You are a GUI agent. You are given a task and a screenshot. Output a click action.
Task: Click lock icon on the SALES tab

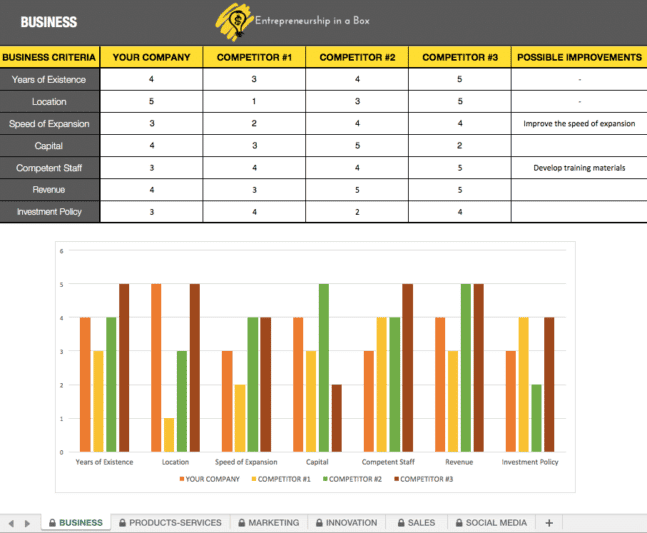pyautogui.click(x=399, y=523)
